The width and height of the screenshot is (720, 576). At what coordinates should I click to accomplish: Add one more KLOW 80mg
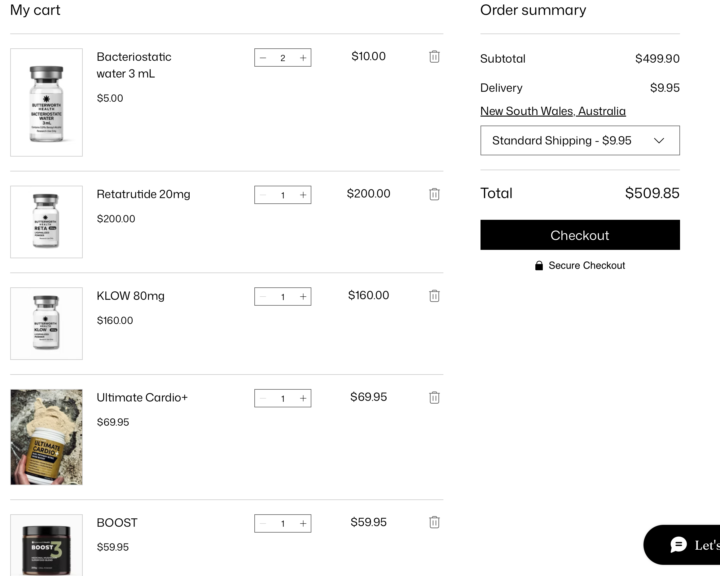[303, 297]
